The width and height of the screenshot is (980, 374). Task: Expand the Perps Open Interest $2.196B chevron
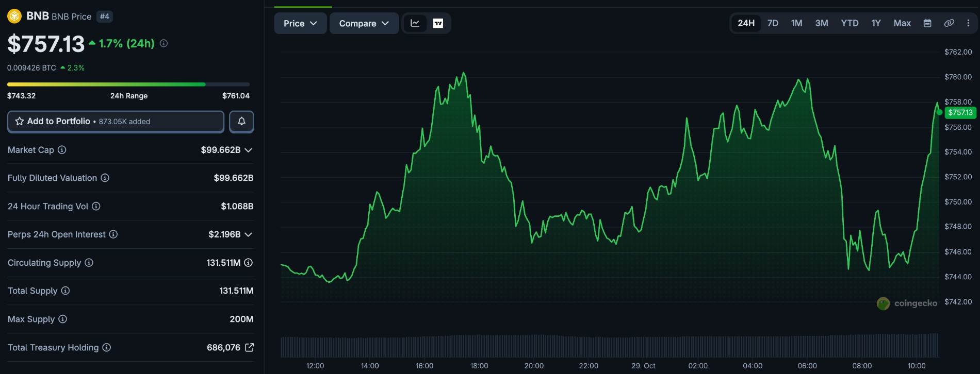[x=249, y=234]
